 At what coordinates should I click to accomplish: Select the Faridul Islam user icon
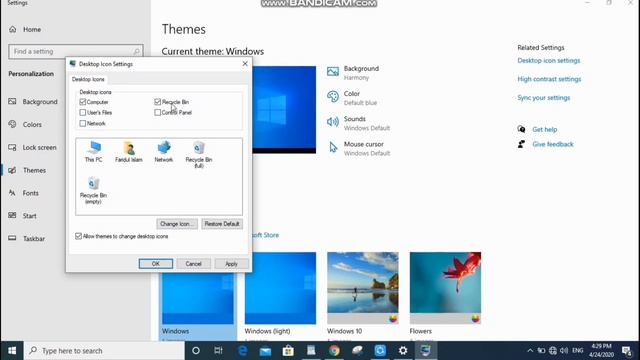[129, 151]
